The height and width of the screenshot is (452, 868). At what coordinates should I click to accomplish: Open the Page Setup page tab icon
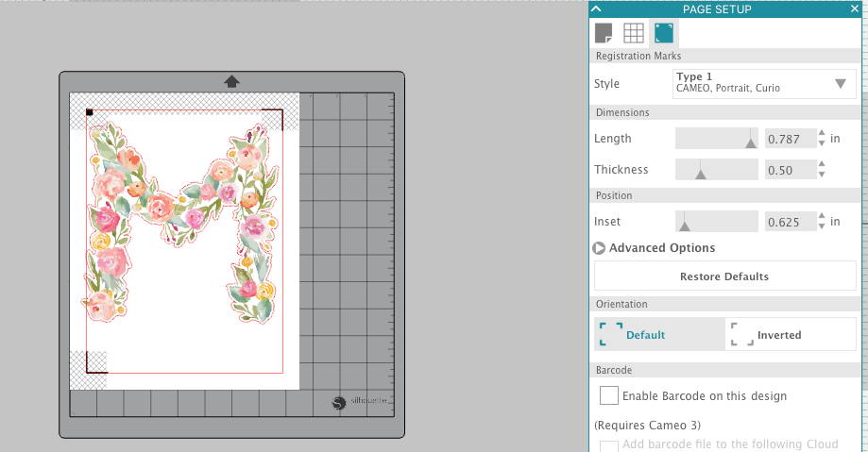[604, 33]
